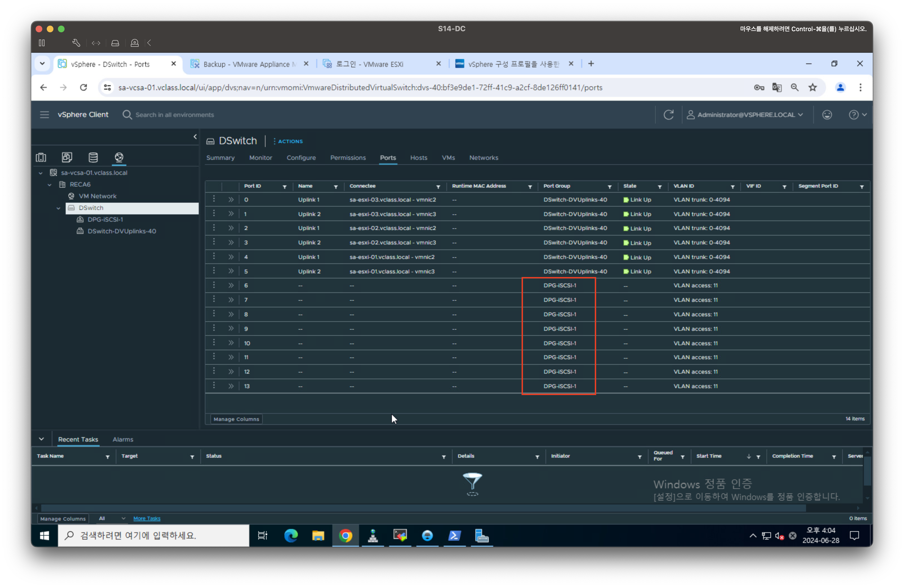Screen dimensions: 904x588
Task: Open the vSphere Client hamburger menu
Action: point(45,115)
